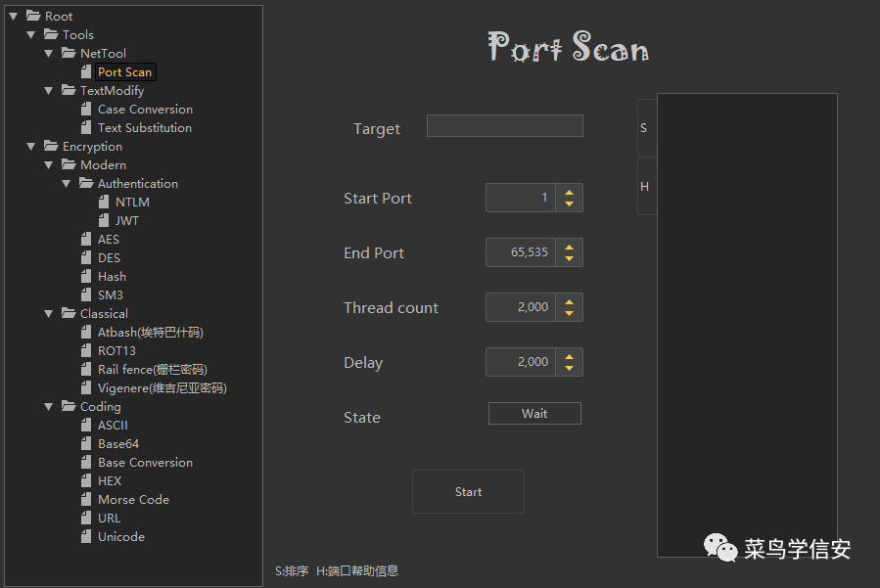Collapse the Classical folder arrow

click(49, 314)
